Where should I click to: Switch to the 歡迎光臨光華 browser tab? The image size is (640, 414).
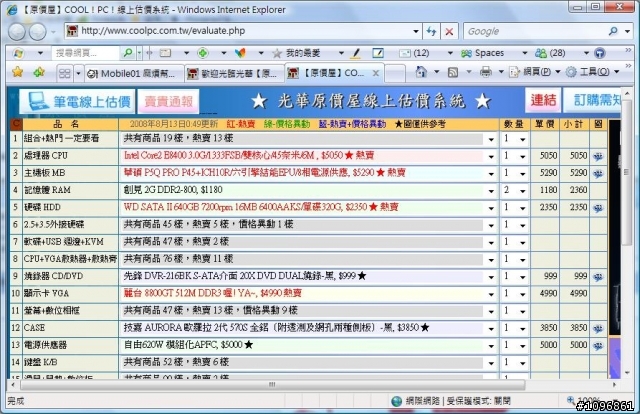(234, 73)
